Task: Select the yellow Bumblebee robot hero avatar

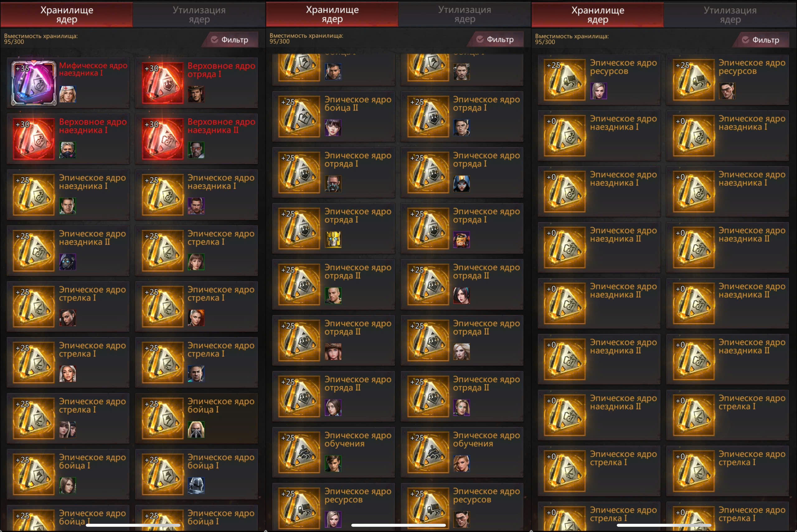Action: tap(333, 240)
